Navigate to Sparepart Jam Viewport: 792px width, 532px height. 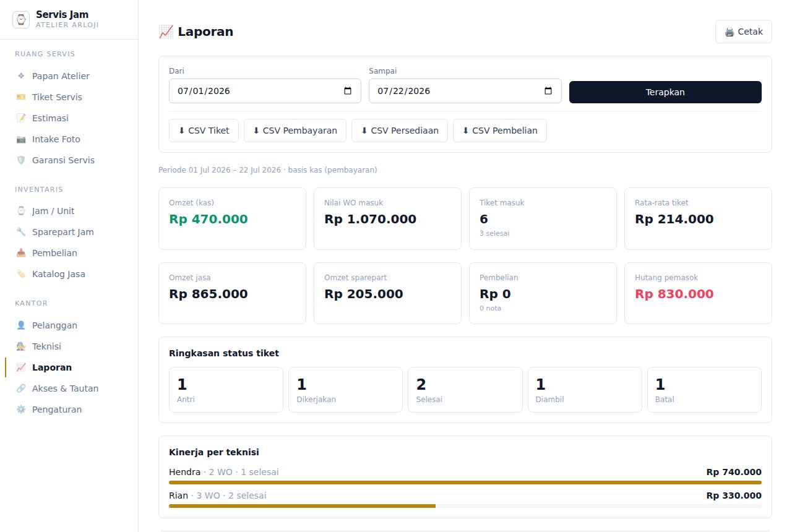(x=69, y=232)
